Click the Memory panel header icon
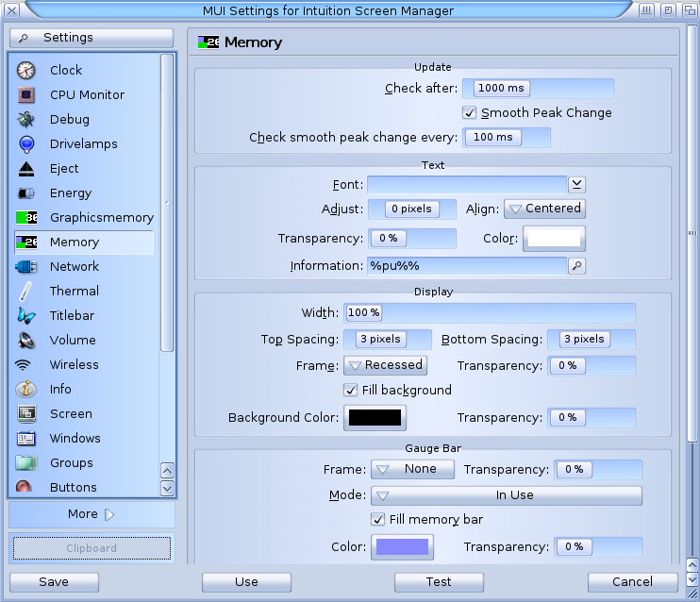Image resolution: width=700 pixels, height=602 pixels. pyautogui.click(x=208, y=42)
